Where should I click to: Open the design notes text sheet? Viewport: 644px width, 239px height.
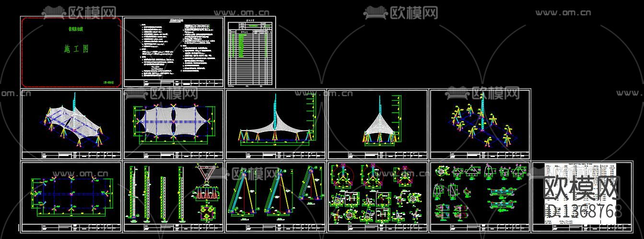tap(174, 52)
